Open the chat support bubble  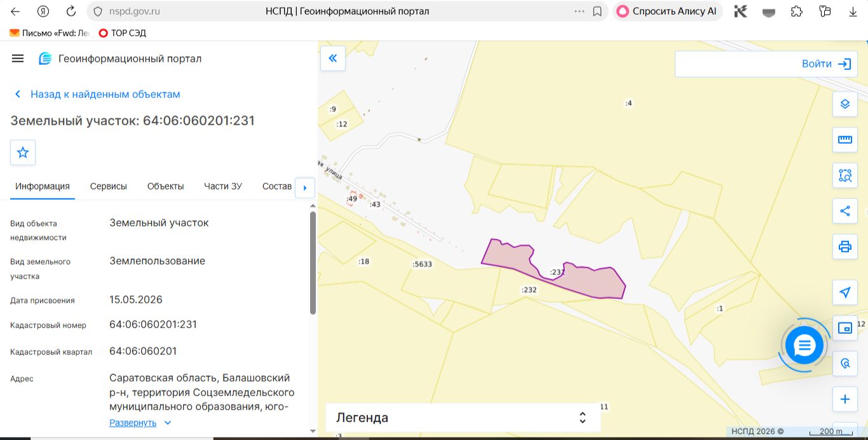click(x=804, y=345)
